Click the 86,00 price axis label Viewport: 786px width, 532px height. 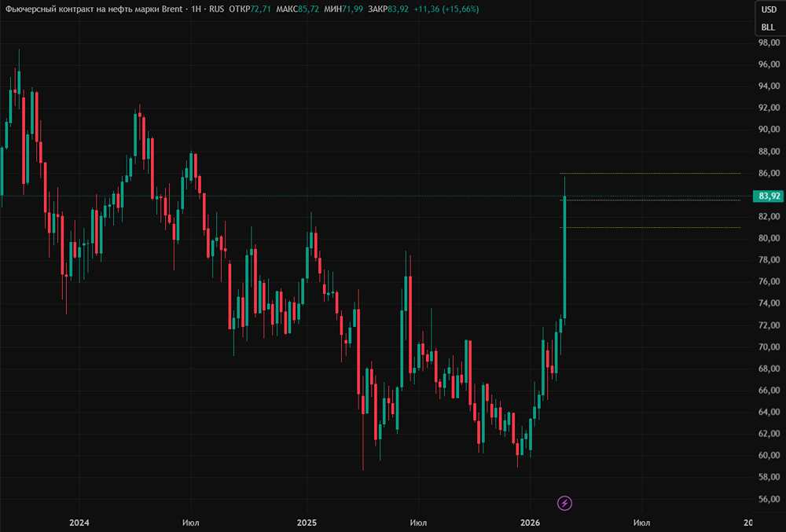tap(769, 173)
